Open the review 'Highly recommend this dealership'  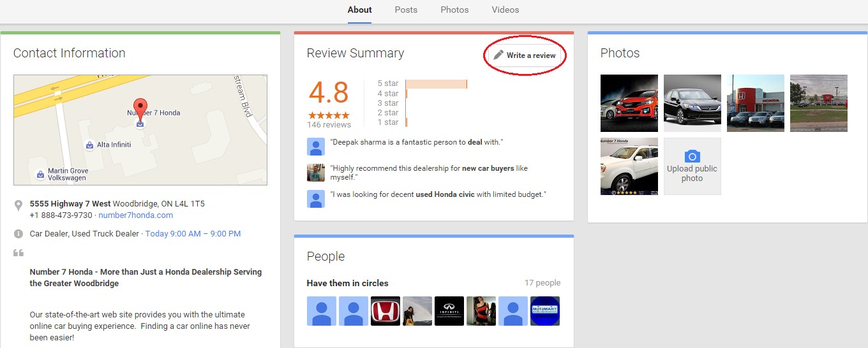[429, 173]
